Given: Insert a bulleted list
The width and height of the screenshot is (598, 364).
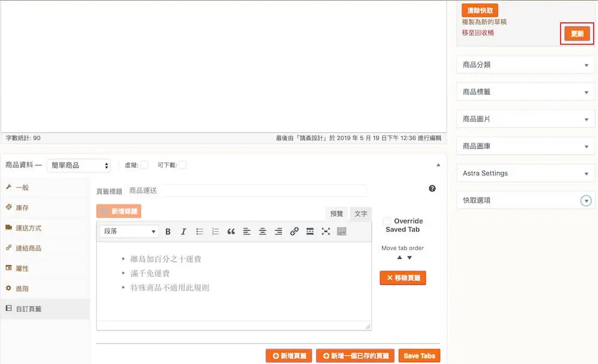Looking at the screenshot, I should tap(200, 231).
